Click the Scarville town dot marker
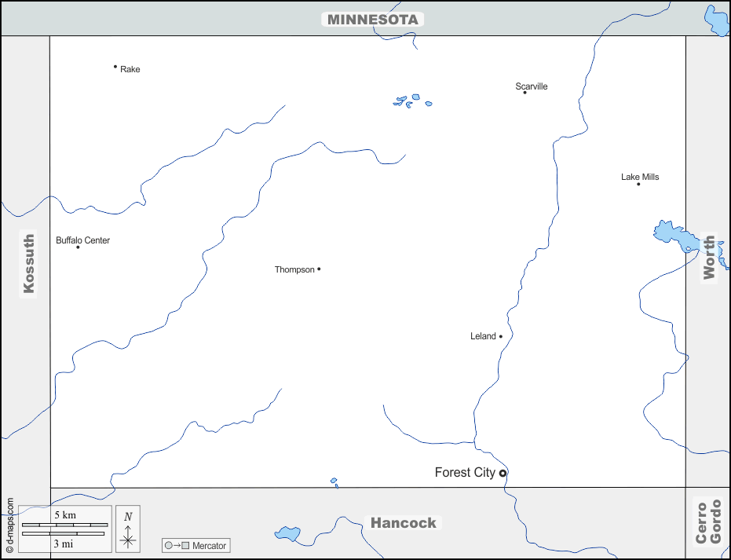 (x=525, y=93)
